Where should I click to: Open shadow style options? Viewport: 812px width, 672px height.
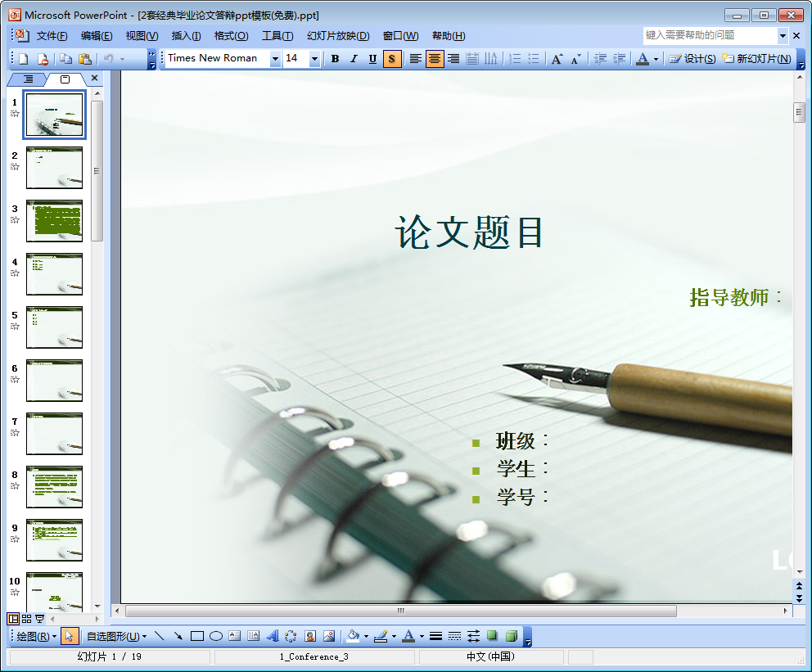point(492,636)
